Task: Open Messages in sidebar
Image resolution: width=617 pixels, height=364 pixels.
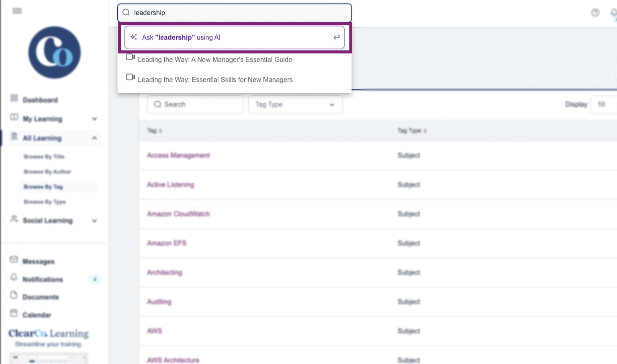Action: (x=39, y=262)
